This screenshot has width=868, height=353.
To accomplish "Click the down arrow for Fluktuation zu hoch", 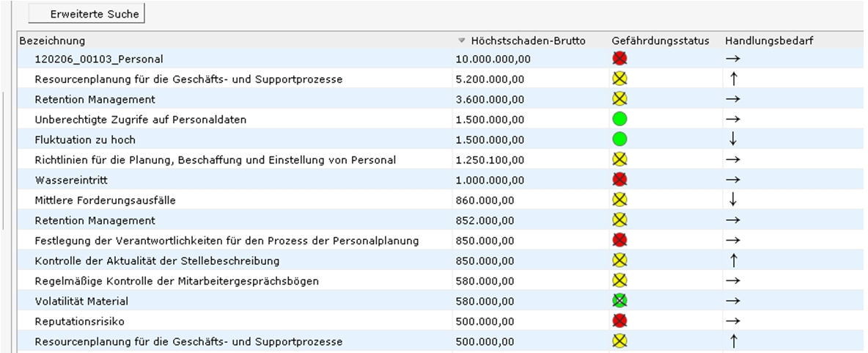I will click(x=733, y=139).
